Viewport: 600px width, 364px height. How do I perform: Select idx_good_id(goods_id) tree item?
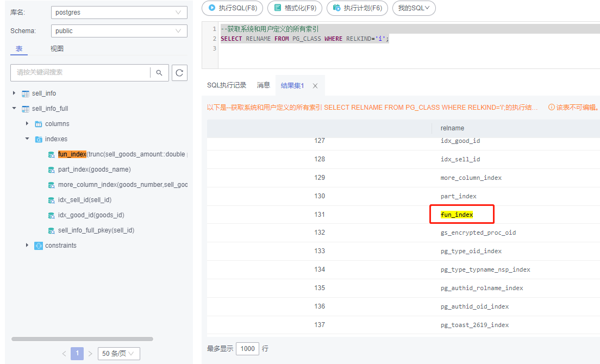tap(91, 215)
